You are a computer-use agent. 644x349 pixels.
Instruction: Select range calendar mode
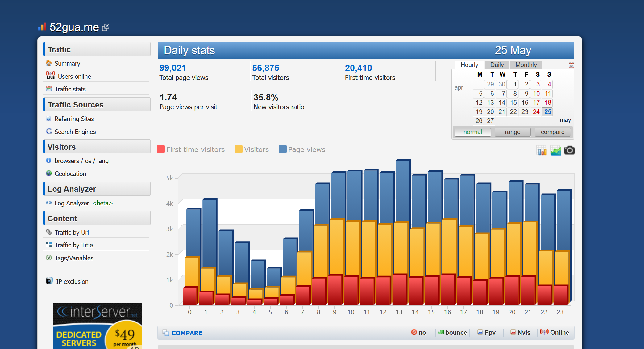[x=512, y=132]
